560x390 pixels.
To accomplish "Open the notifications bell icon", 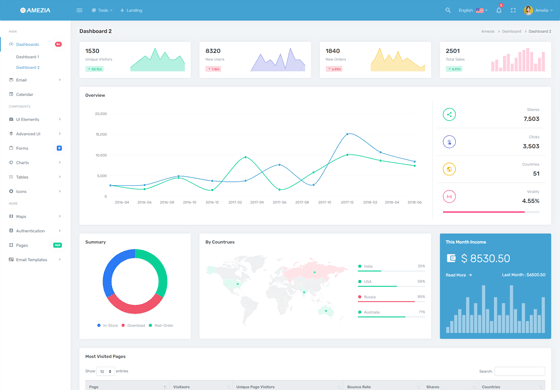I will pyautogui.click(x=499, y=10).
